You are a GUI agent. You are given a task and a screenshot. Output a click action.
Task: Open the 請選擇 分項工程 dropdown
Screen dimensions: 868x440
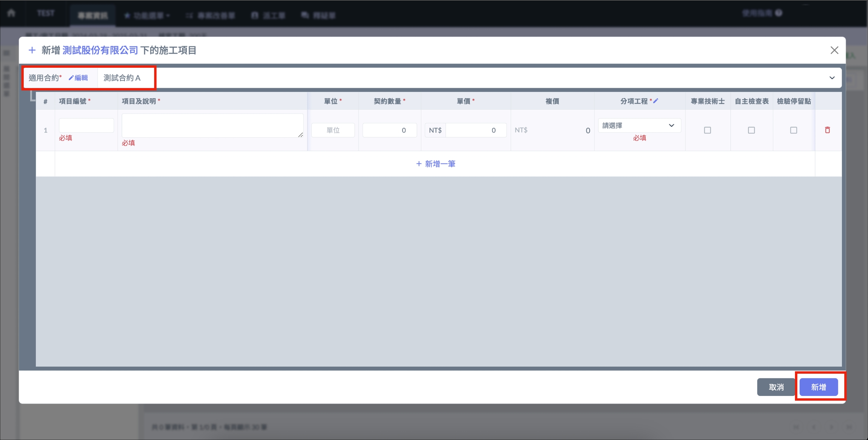pyautogui.click(x=639, y=125)
